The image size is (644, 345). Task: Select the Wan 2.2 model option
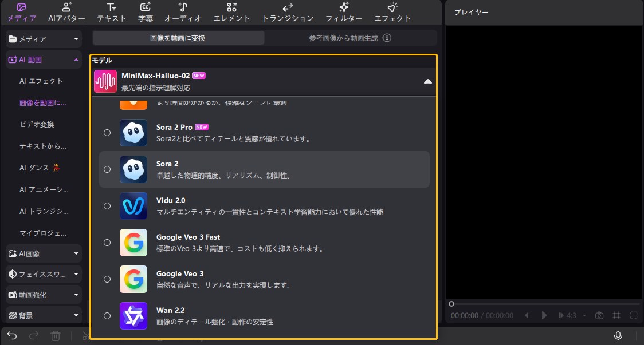pos(107,315)
